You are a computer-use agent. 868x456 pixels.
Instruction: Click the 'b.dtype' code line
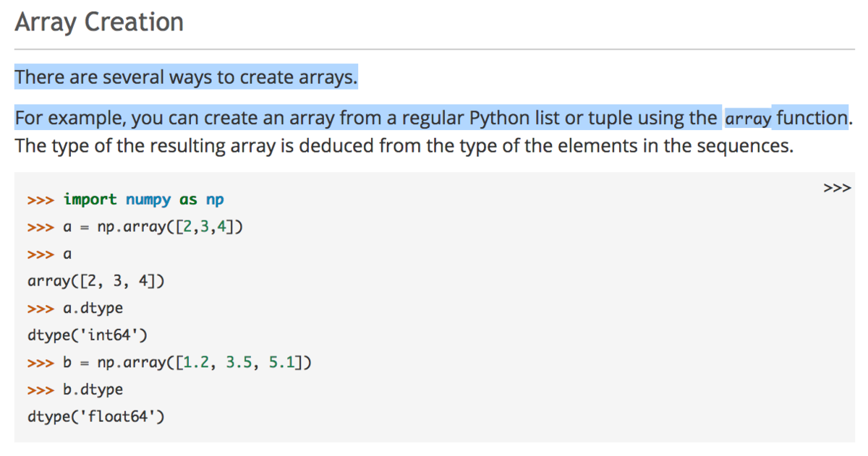(93, 390)
